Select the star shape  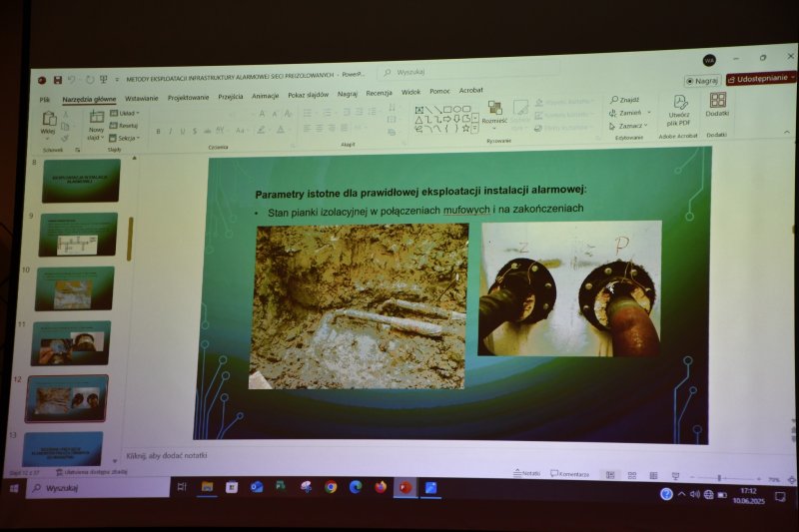coord(465,129)
